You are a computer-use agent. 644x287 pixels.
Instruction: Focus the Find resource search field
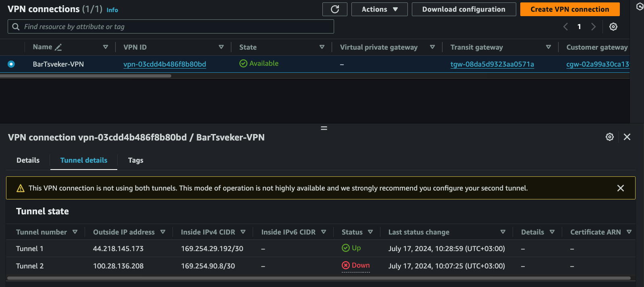pos(171,27)
